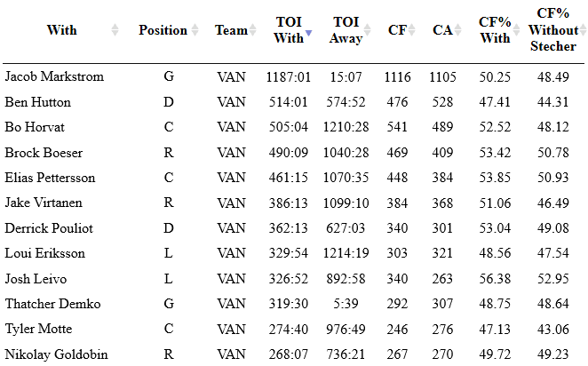Sort by the CF% Without Stecher arrows
This screenshot has width=588, height=366.
click(x=583, y=30)
